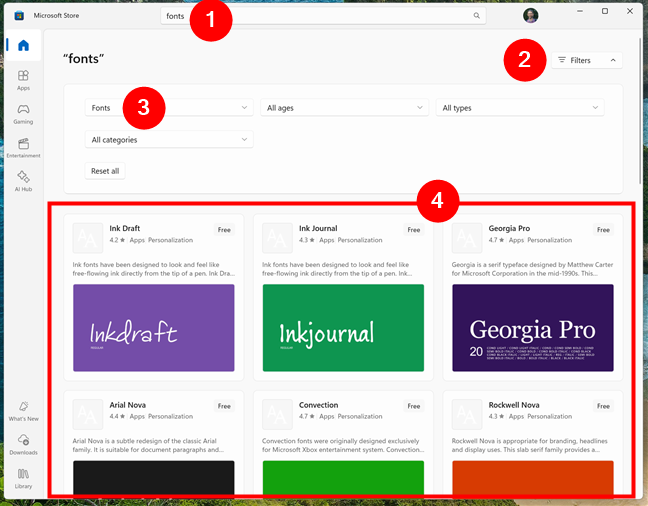648x506 pixels.
Task: Click the Ink Draft title
Action: [125, 228]
